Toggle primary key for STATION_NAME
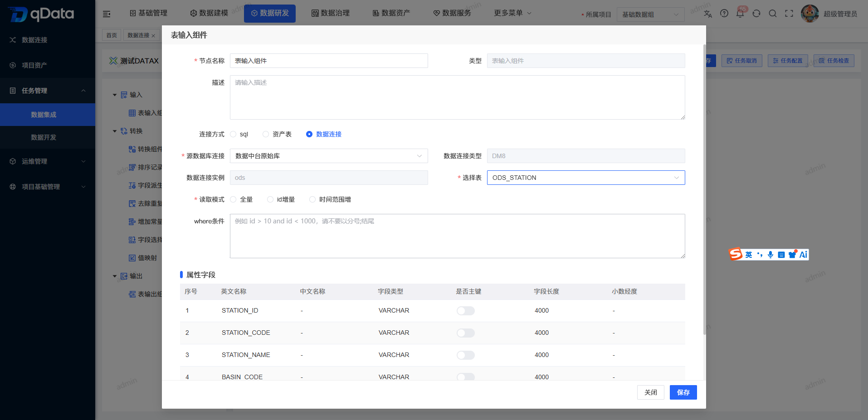This screenshot has width=868, height=420. pos(466,355)
